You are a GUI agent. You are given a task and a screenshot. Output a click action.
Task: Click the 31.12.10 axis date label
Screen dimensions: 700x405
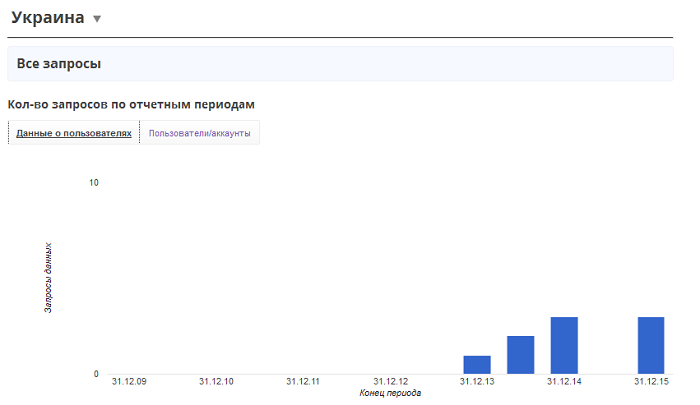[x=216, y=382]
